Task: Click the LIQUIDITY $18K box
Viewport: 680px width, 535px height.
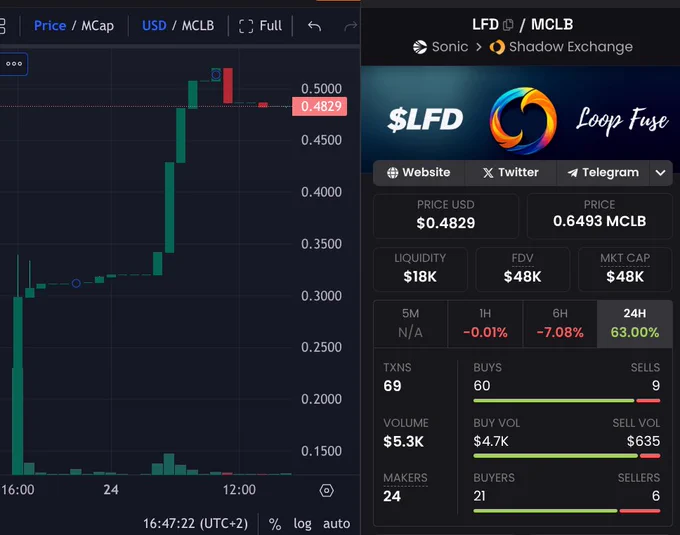Action: pos(420,269)
